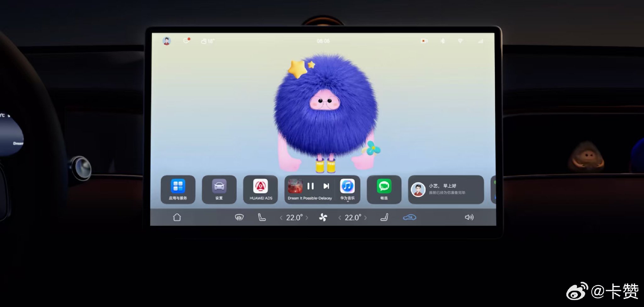This screenshot has height=307, width=644.
Task: Tap the driver temperature 22.0° value
Action: pyautogui.click(x=294, y=217)
